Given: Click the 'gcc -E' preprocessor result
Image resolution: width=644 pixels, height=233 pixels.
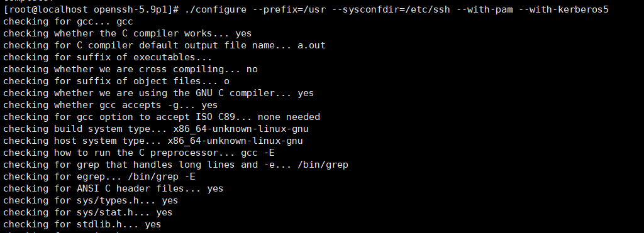Looking at the screenshot, I should tap(257, 153).
